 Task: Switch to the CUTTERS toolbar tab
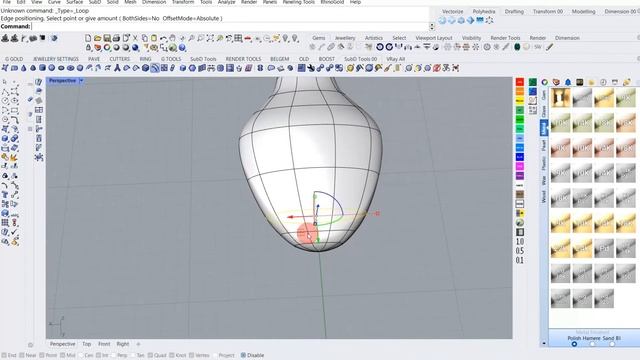(x=120, y=59)
